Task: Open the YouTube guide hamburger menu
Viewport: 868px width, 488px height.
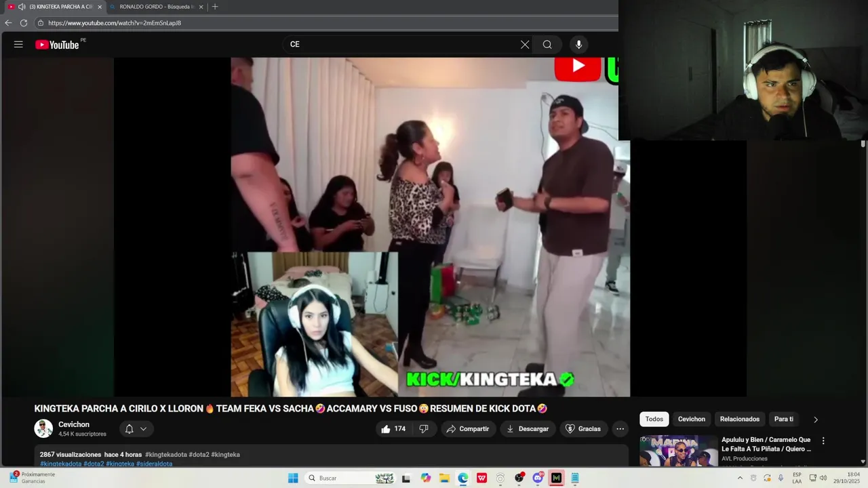Action: 18,45
